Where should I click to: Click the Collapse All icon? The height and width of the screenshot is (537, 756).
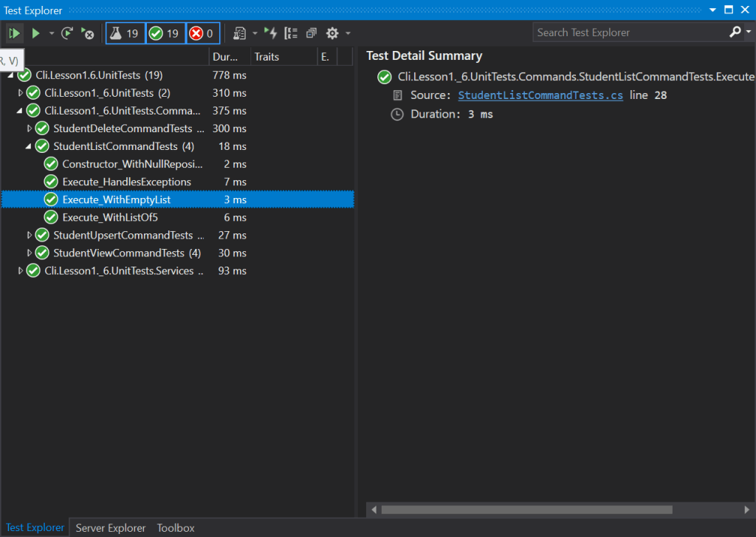311,33
